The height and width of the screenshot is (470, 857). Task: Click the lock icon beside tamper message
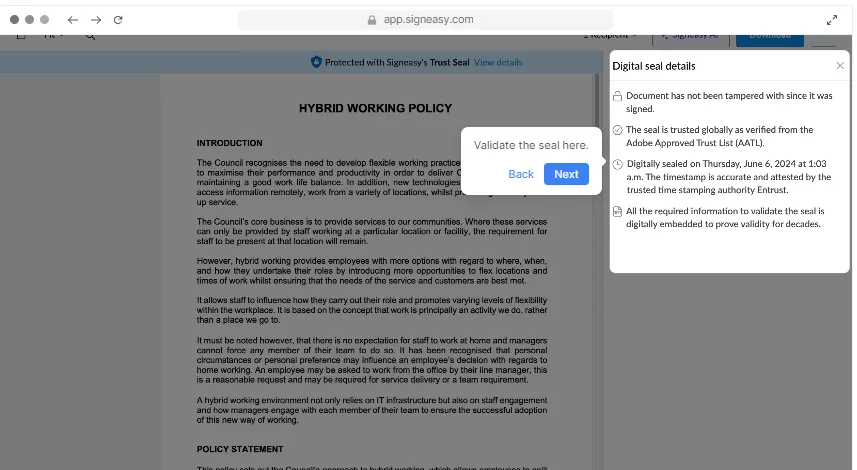click(617, 96)
